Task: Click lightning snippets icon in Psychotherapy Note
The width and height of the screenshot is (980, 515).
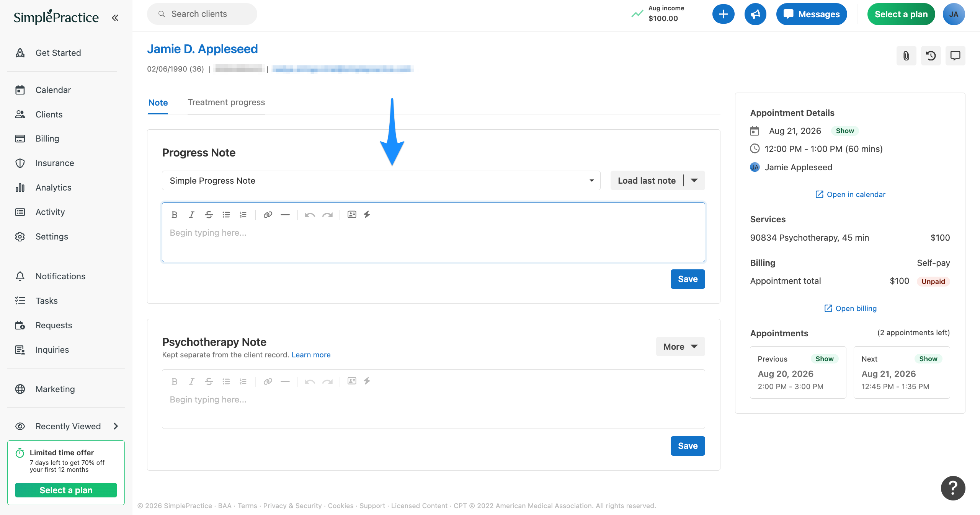Action: tap(367, 381)
